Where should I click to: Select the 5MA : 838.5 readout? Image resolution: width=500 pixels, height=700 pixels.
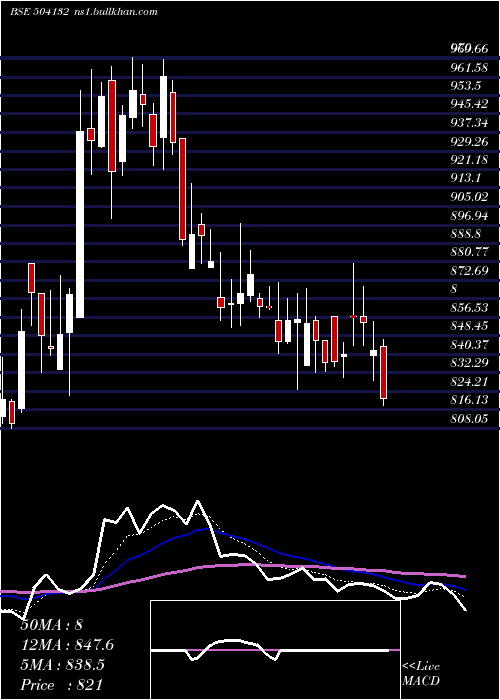point(62,665)
